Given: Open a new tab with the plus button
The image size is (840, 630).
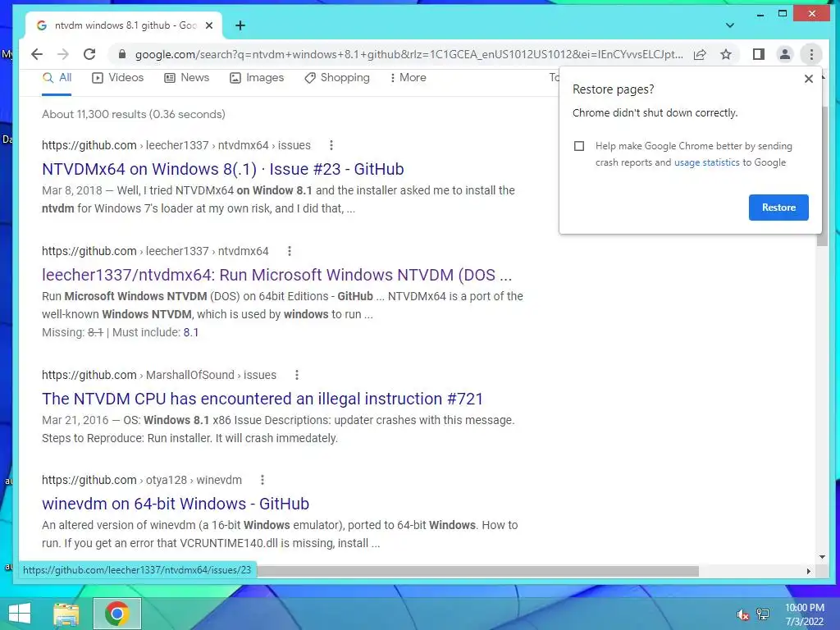Looking at the screenshot, I should (x=240, y=25).
